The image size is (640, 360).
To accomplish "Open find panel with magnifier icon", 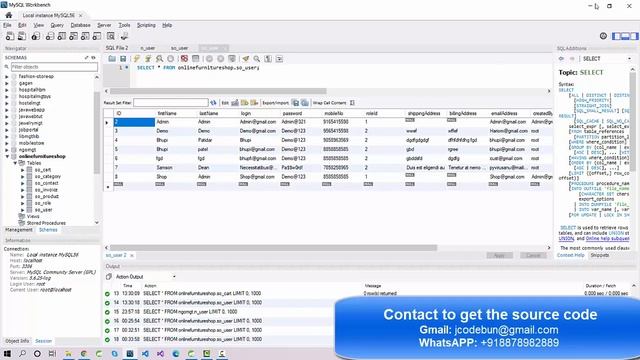I will (x=257, y=59).
